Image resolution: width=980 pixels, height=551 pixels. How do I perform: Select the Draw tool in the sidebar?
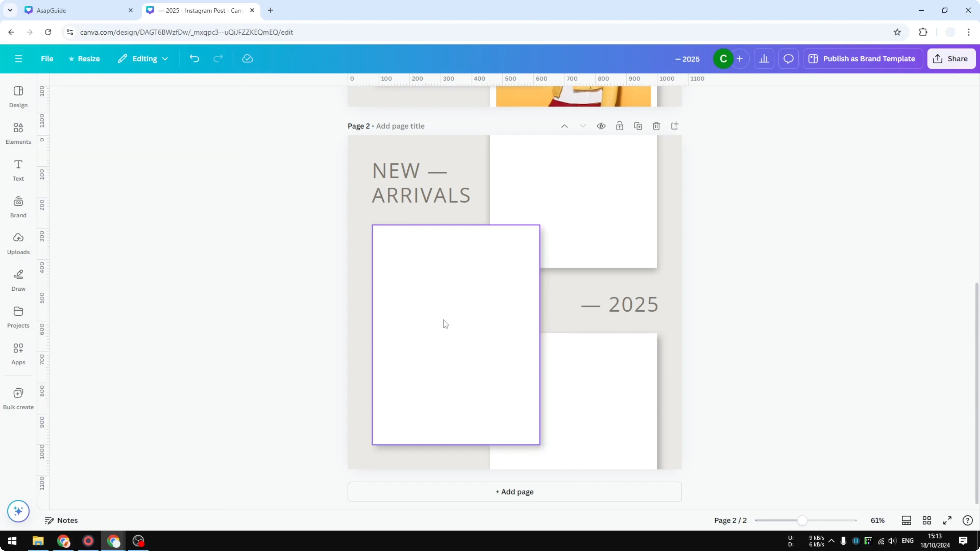(18, 280)
